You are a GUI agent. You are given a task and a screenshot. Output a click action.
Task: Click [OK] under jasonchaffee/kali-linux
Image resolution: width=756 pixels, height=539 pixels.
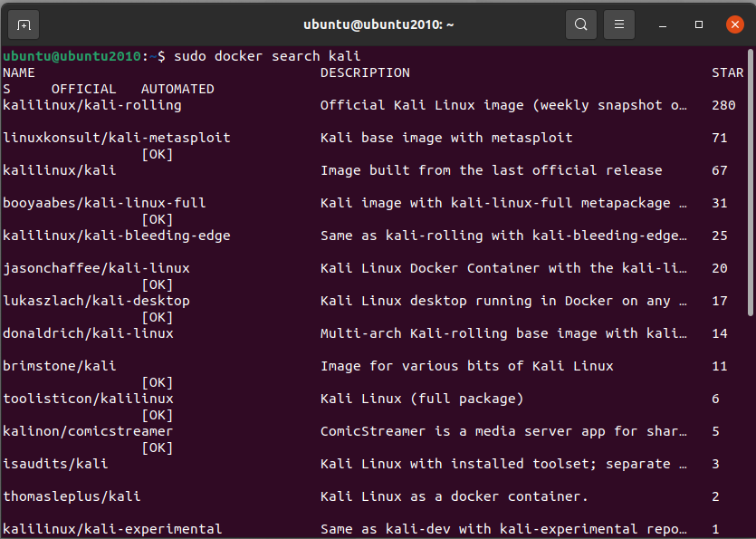click(x=158, y=284)
